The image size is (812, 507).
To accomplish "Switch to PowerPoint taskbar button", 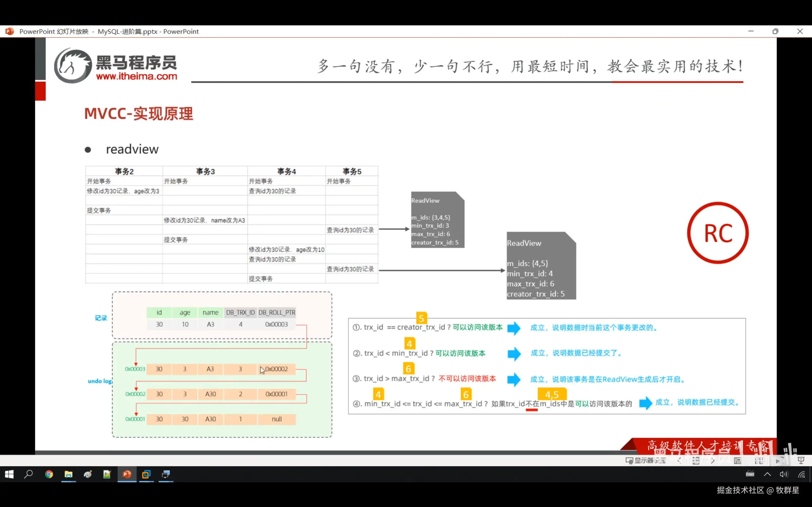I will 127,474.
